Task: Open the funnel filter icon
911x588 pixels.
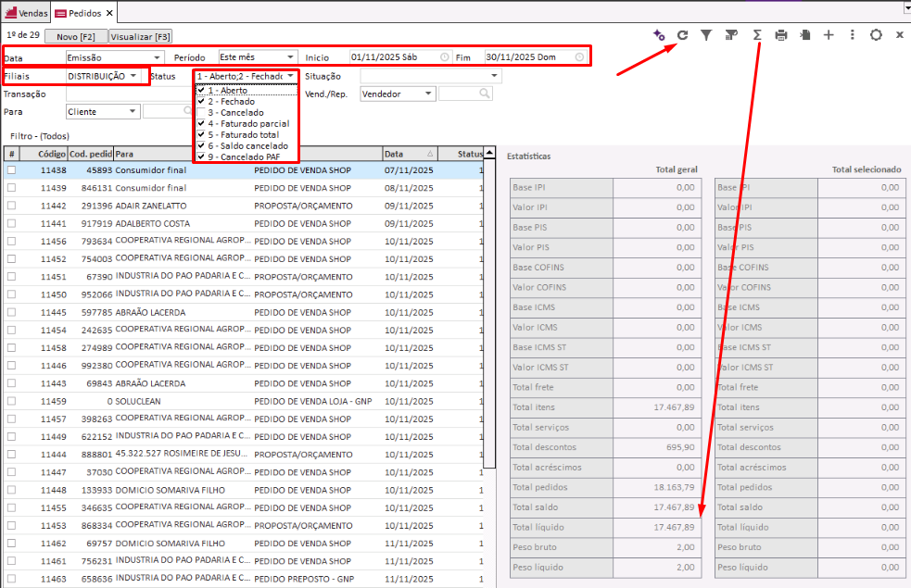Action: pos(706,35)
